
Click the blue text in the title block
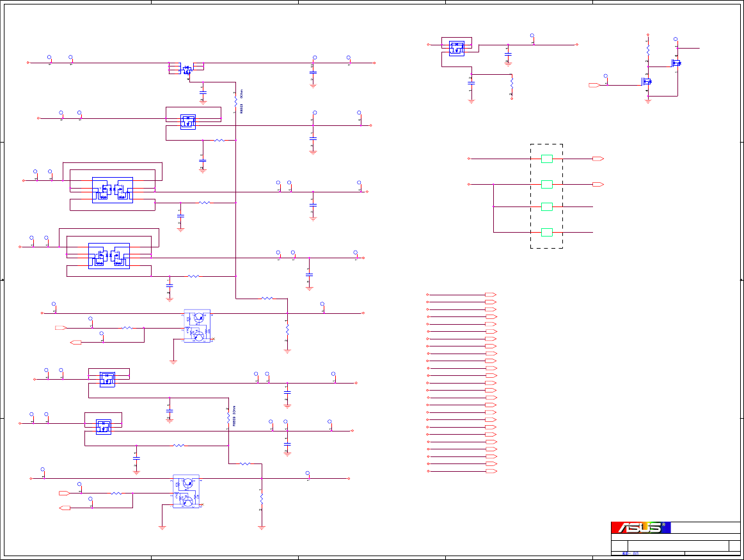(630, 554)
